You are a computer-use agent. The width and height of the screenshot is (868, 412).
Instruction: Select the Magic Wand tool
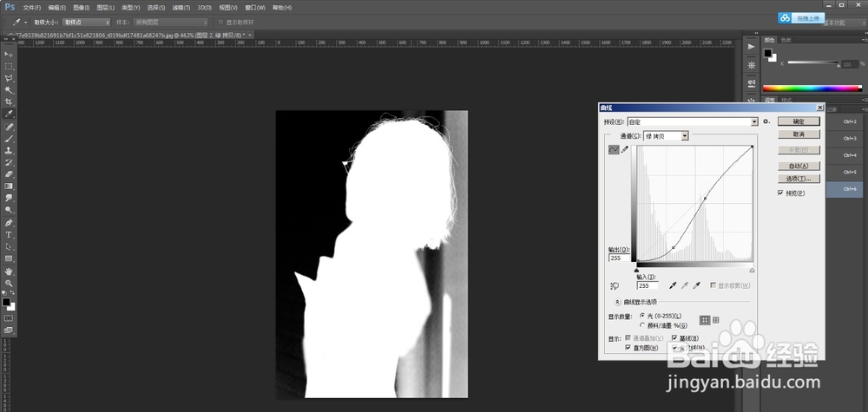[x=9, y=90]
